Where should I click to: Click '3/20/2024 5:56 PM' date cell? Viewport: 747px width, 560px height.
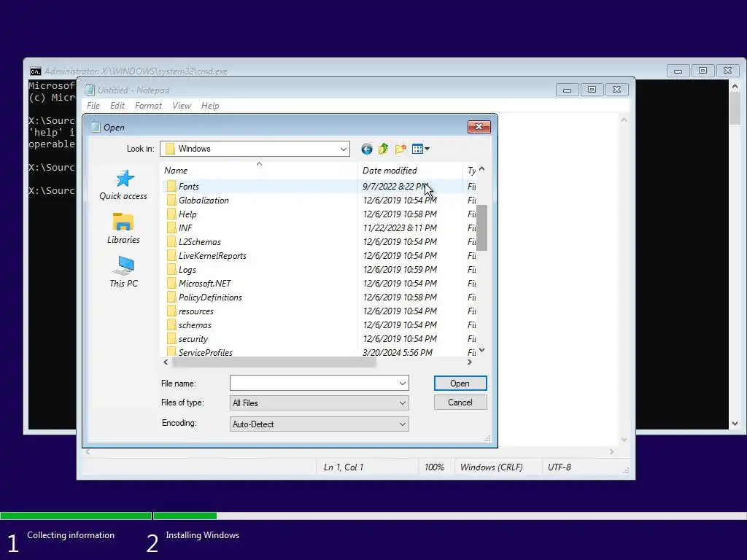tap(398, 352)
